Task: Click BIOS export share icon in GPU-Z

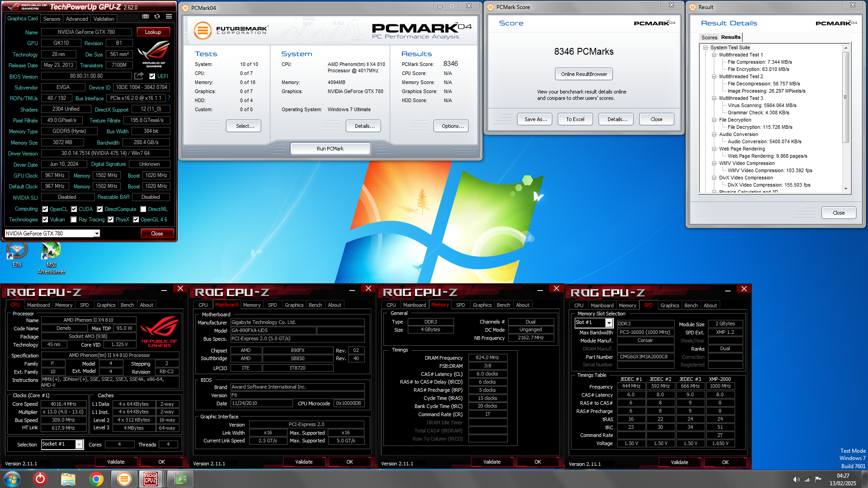Action: (x=139, y=76)
